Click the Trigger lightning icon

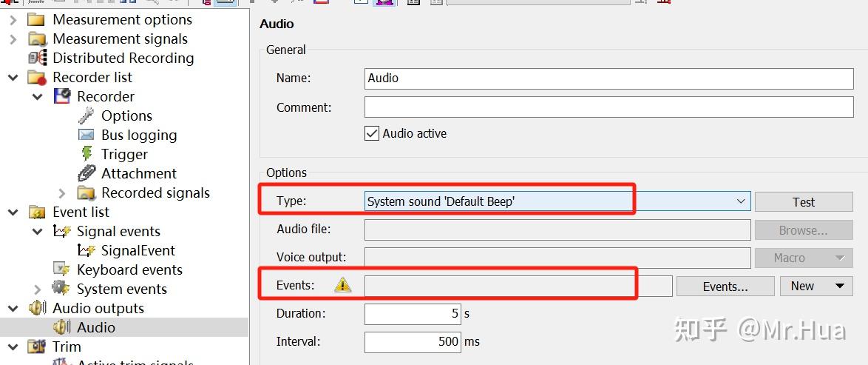coord(87,154)
